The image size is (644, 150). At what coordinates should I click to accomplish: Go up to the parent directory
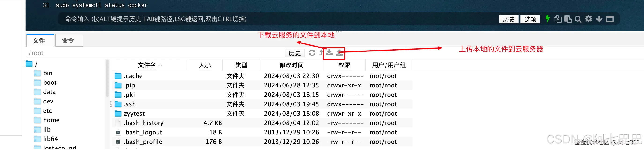[321, 53]
